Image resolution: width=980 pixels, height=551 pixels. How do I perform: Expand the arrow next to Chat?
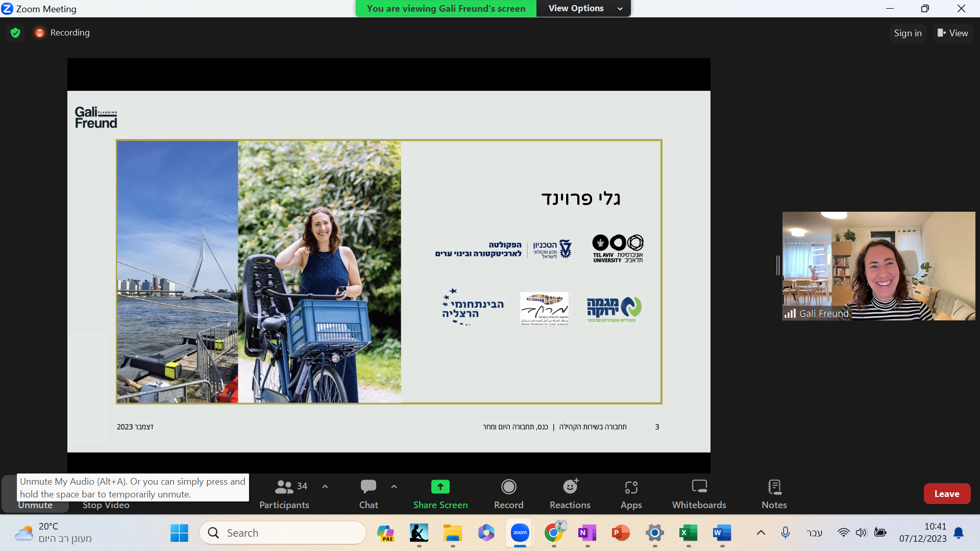(x=394, y=487)
